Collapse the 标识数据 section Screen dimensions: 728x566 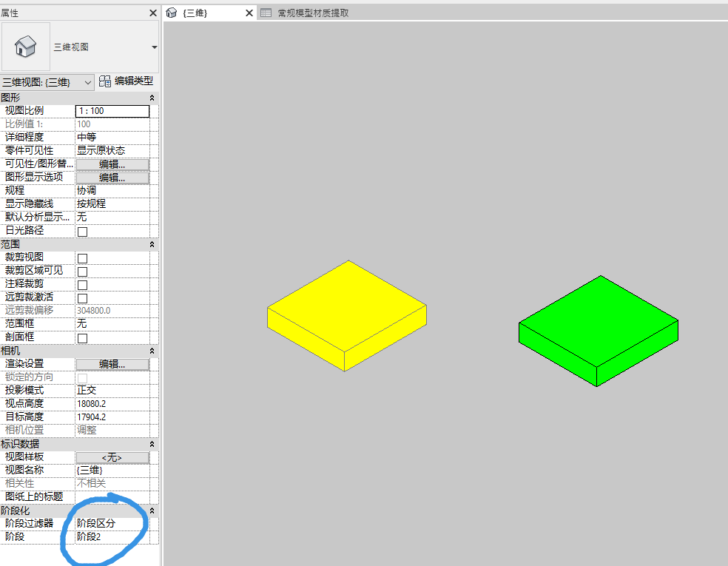pos(152,445)
